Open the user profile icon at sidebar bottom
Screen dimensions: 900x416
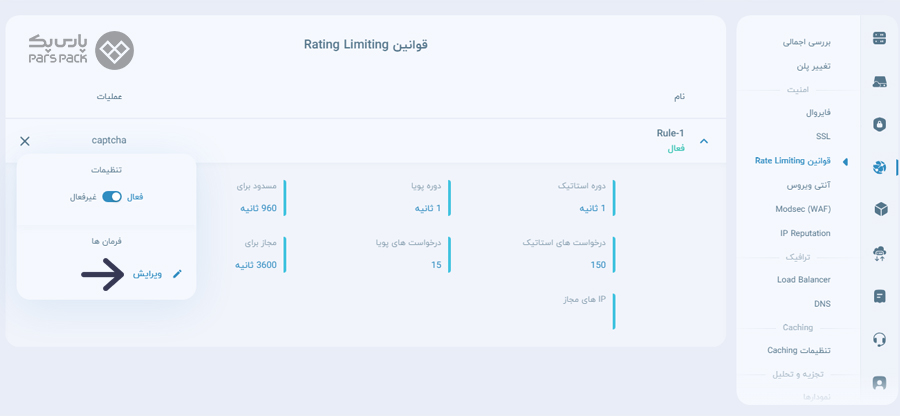[x=879, y=383]
